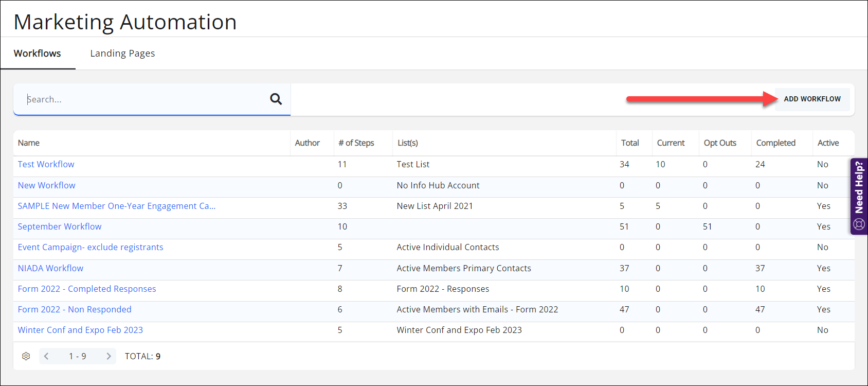Viewport: 868px width, 386px height.
Task: Open Form 2022 - Completed Responses workflow
Action: [87, 289]
